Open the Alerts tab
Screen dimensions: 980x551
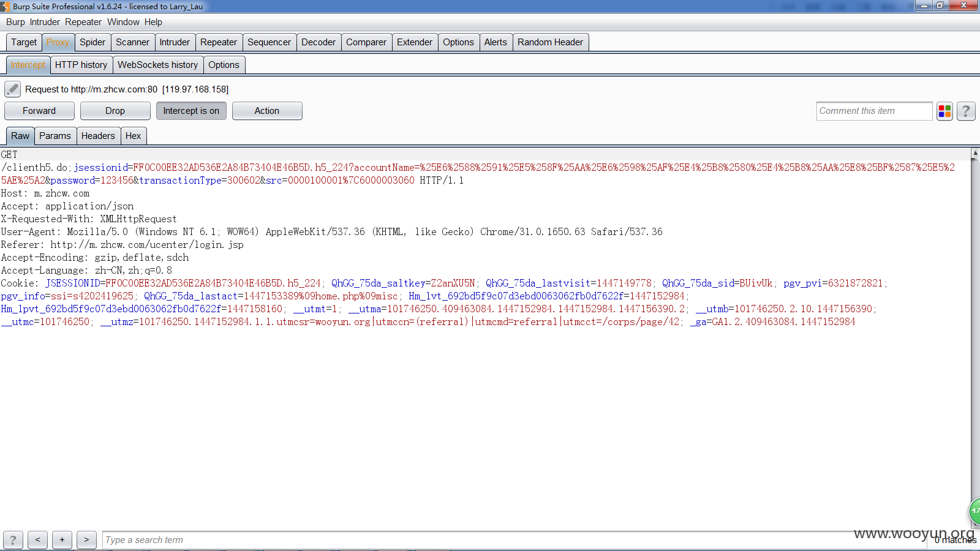click(x=496, y=42)
